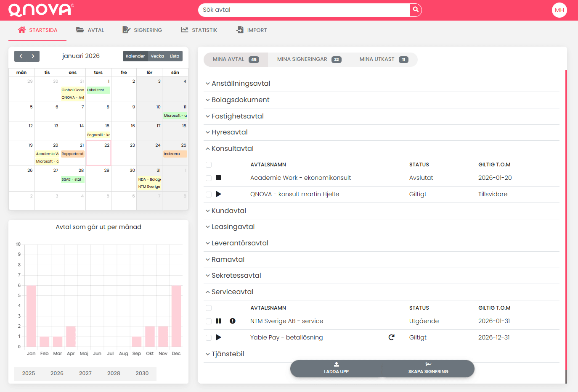This screenshot has width=578, height=392.
Task: Switch to Mina utkast tab
Action: [x=384, y=59]
